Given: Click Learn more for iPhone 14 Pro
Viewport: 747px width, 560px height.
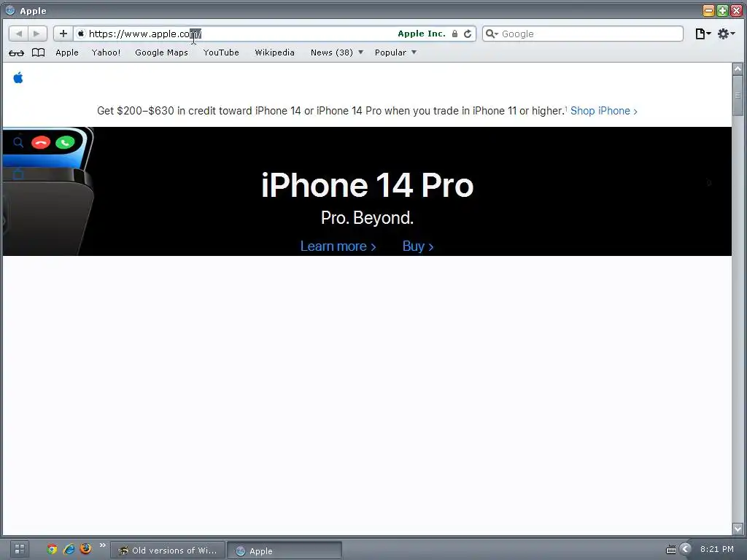Looking at the screenshot, I should pyautogui.click(x=338, y=246).
